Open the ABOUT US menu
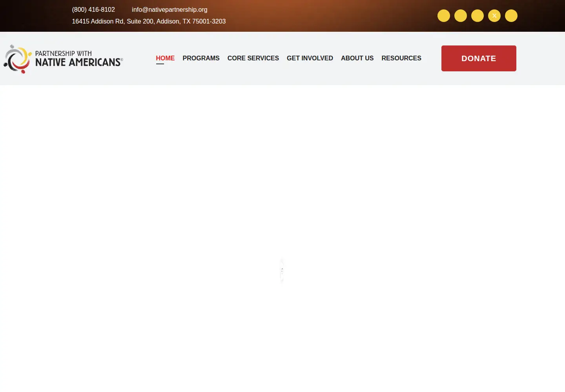Viewport: 565px width, 392px height. coord(357,58)
